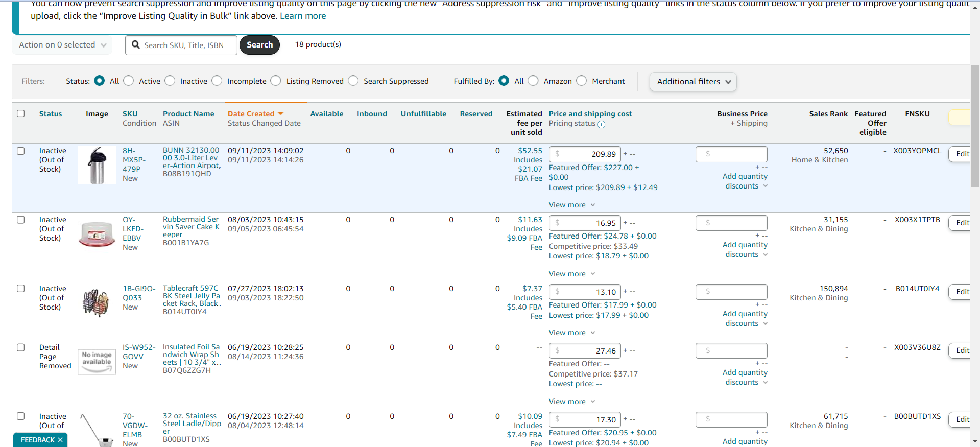The width and height of the screenshot is (980, 447).
Task: Open the BUNN Airpot product thumbnail
Action: tap(97, 166)
